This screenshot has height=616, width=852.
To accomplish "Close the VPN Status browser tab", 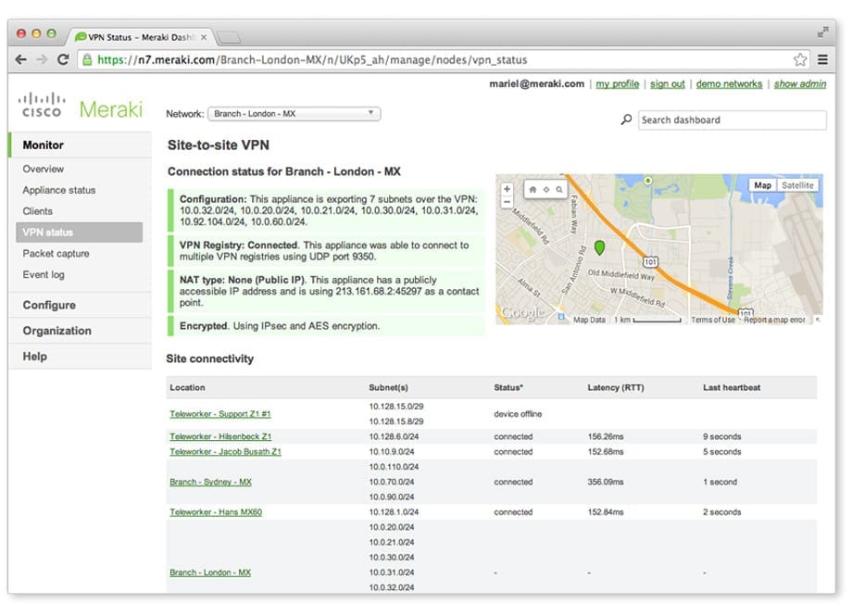I will (204, 37).
